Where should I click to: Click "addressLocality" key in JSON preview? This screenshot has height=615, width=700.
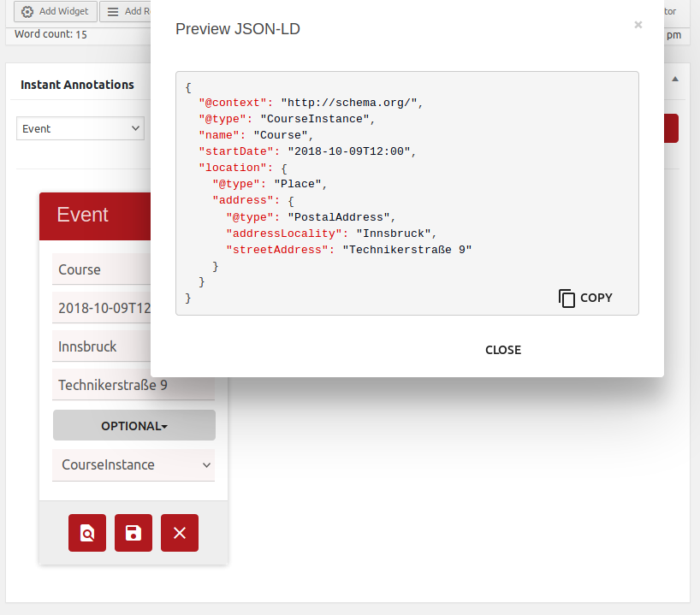click(x=284, y=234)
